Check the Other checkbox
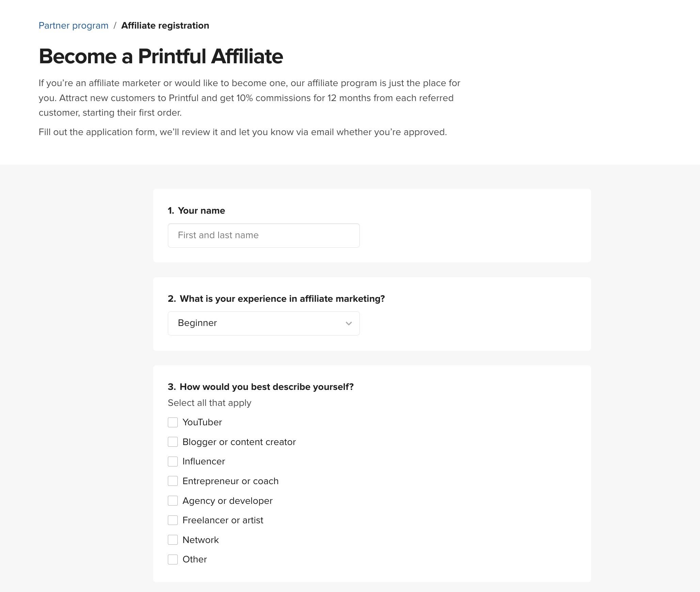The height and width of the screenshot is (592, 700). point(173,560)
